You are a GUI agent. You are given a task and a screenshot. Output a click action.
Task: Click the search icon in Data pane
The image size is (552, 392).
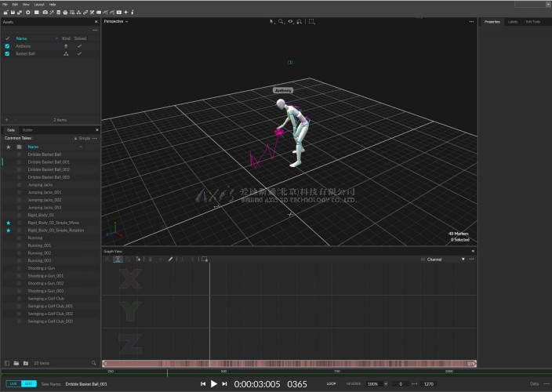click(x=93, y=363)
